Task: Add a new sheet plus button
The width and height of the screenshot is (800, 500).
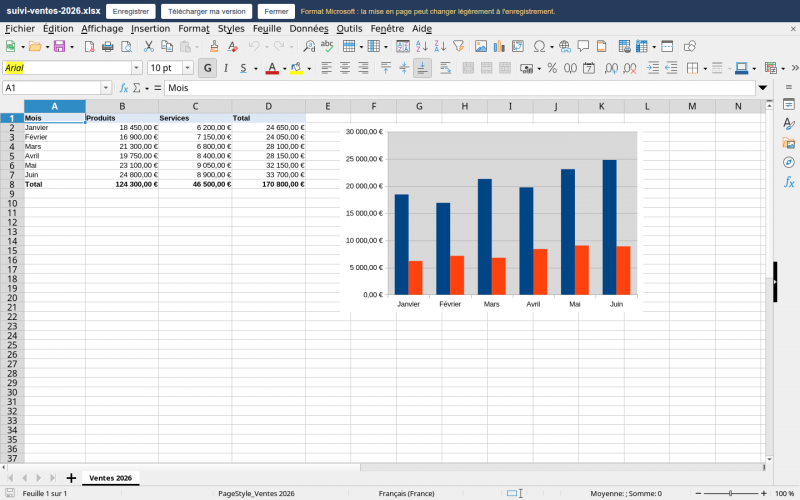Action: [71, 478]
